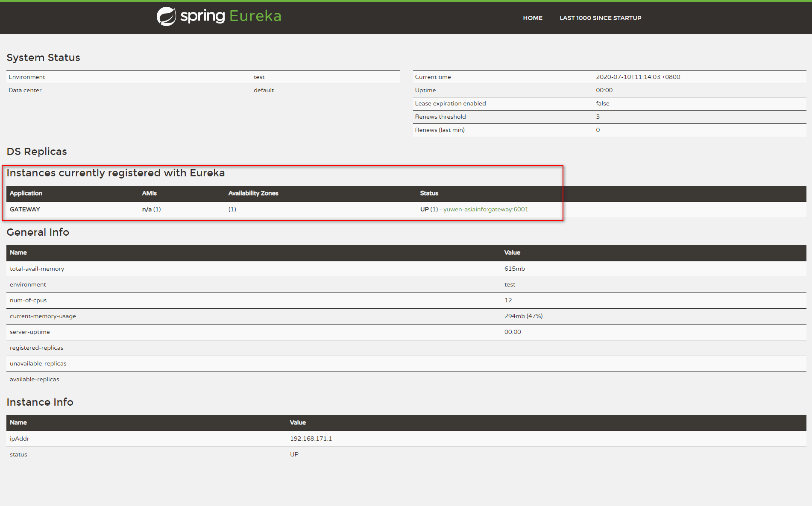Click the Lease expiration enabled label
This screenshot has height=506, width=812.
click(x=451, y=103)
